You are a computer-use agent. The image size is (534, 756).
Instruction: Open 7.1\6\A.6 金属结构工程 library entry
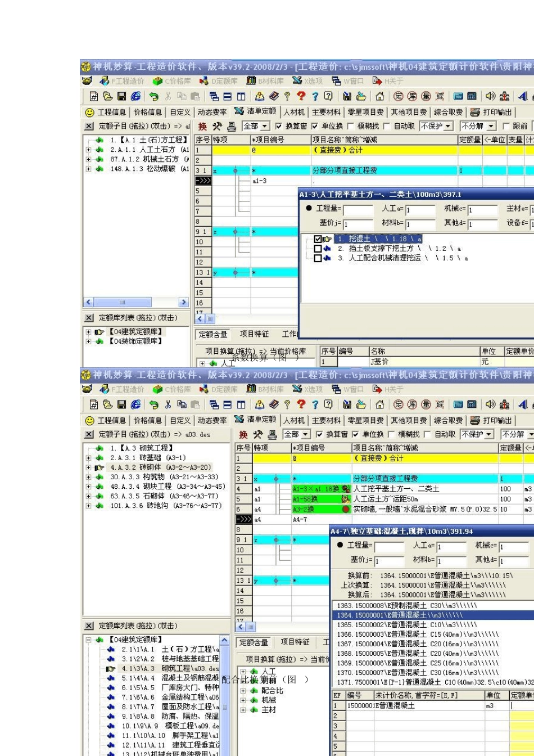[x=169, y=697]
